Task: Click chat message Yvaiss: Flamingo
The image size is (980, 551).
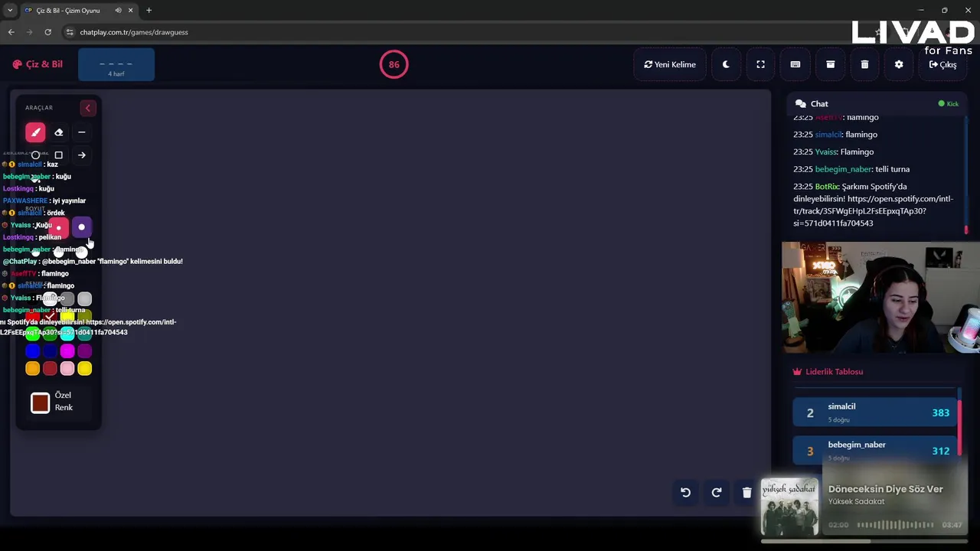Action: 833,152
